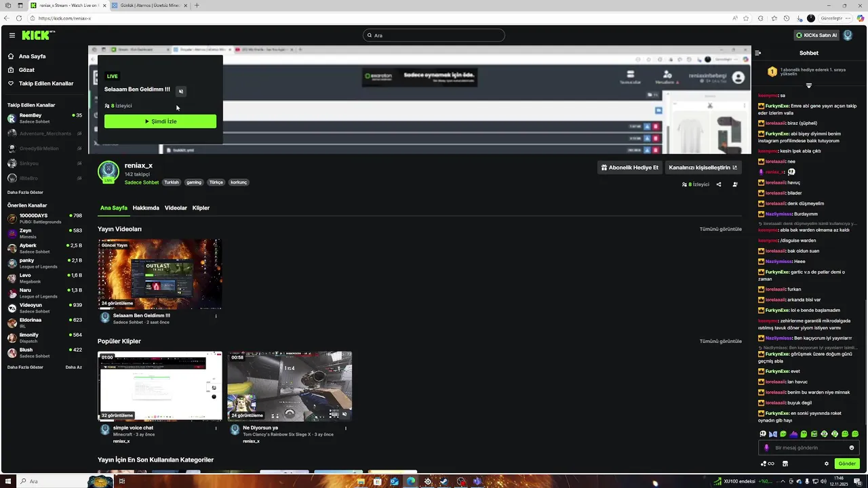Screen dimensions: 868x488
Task: Open options for simple voice chat clip
Action: pos(216,428)
